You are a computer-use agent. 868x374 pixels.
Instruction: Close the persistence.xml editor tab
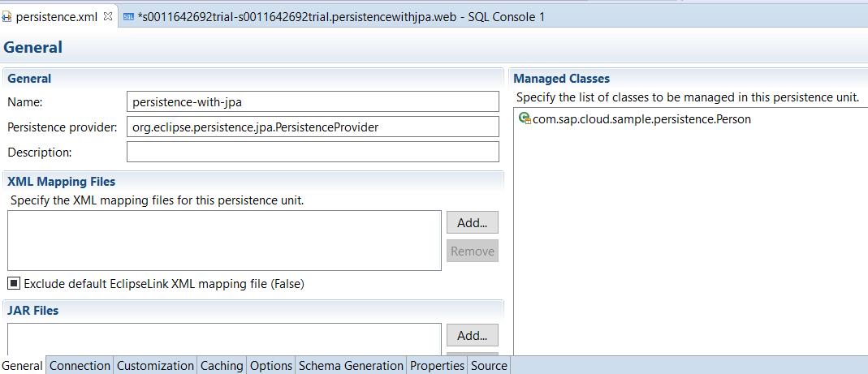click(x=108, y=16)
